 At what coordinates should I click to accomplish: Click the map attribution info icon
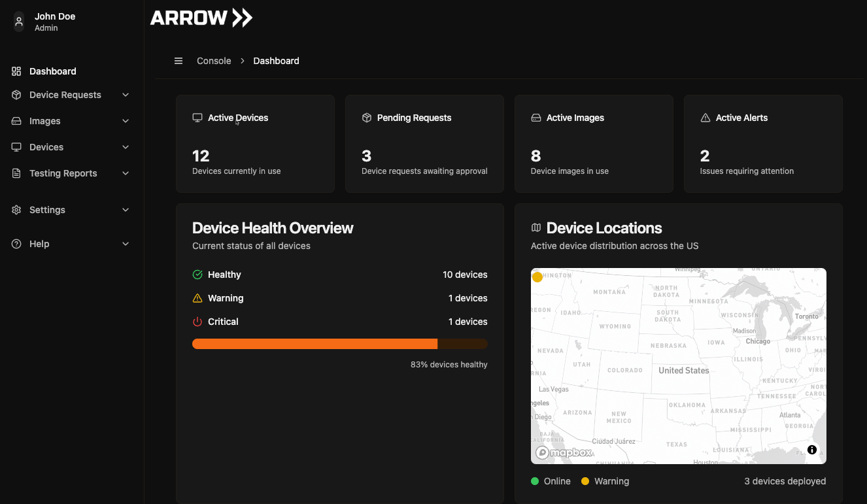click(x=812, y=450)
